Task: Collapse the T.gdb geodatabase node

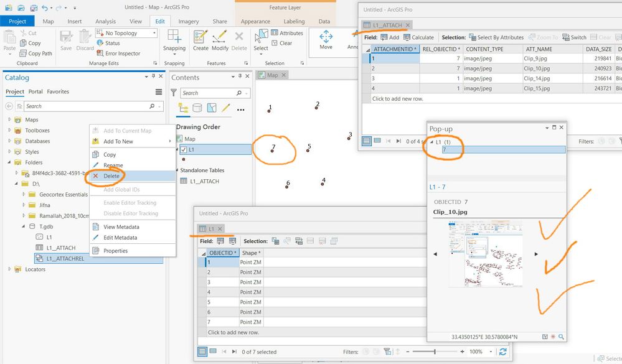Action: pyautogui.click(x=24, y=226)
